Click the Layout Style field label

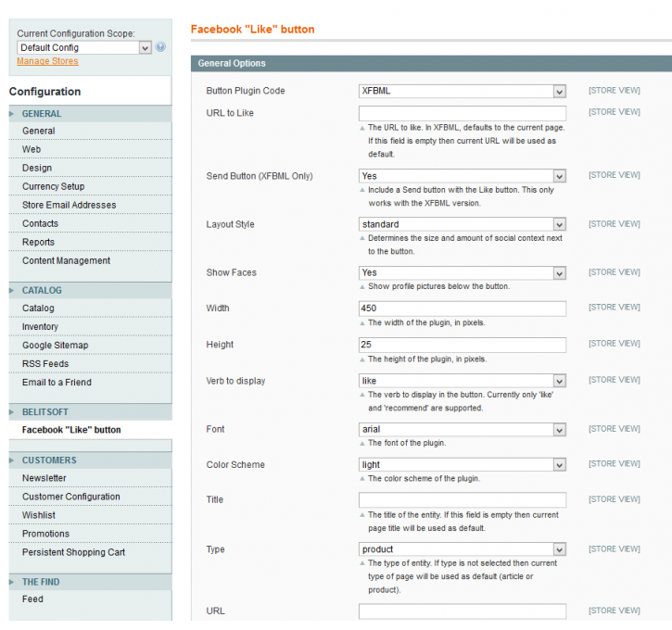pyautogui.click(x=230, y=224)
